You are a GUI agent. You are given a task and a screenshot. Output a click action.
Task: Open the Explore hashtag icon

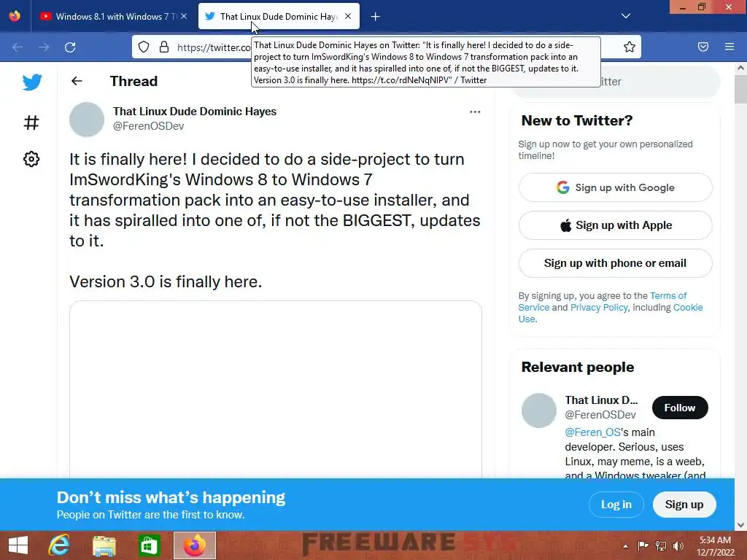click(x=31, y=122)
